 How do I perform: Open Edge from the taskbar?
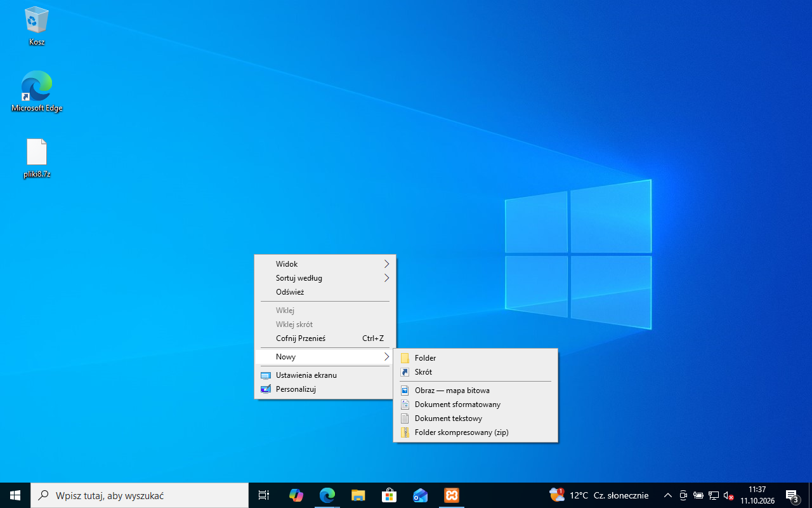[x=327, y=495]
